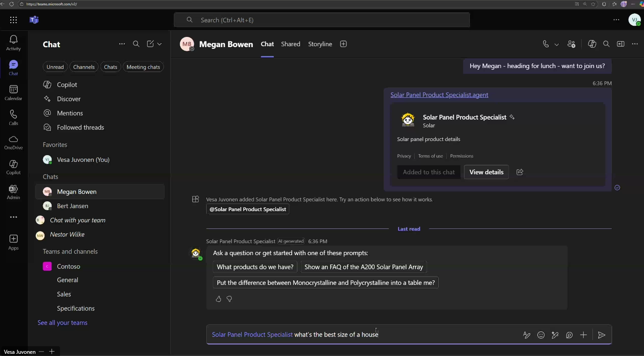Click @Solar Panel Product Specialist suggestion

click(x=248, y=209)
